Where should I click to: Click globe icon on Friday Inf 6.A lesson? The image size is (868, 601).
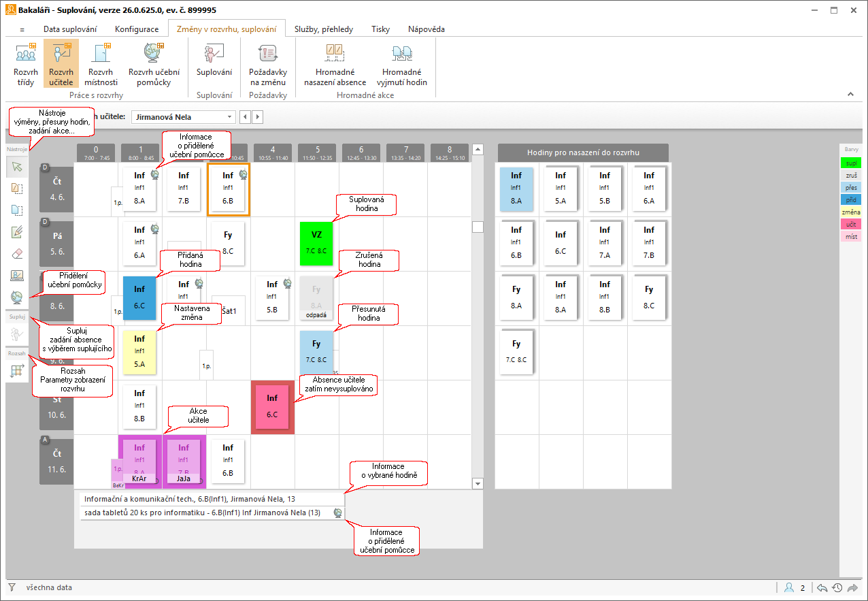tap(154, 229)
